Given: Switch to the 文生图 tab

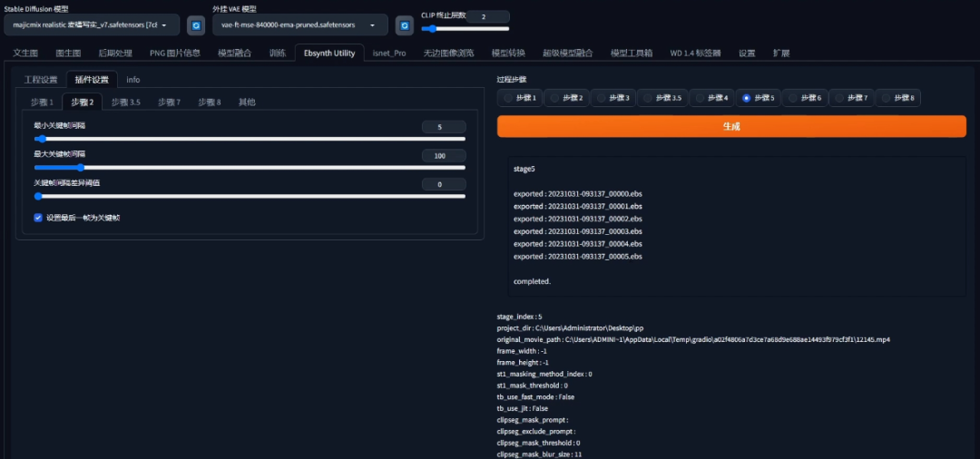Looking at the screenshot, I should [x=25, y=54].
